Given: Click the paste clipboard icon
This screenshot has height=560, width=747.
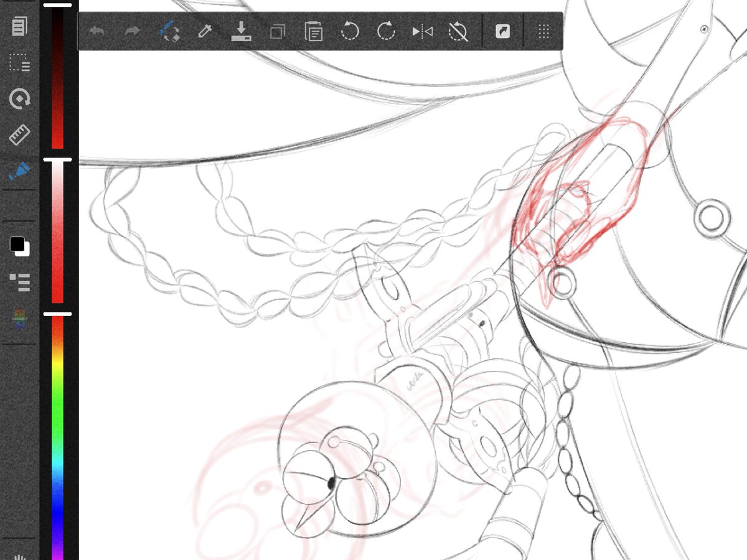Looking at the screenshot, I should [313, 31].
